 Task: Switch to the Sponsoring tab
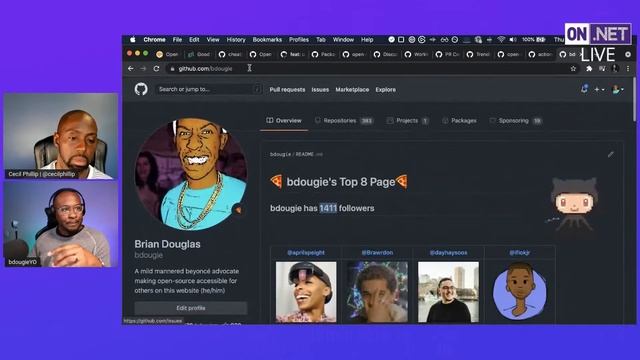516,121
